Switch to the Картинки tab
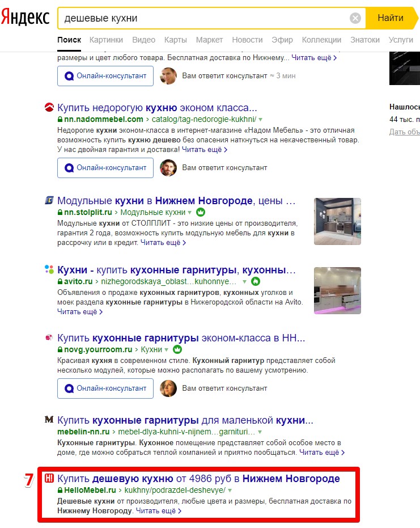This screenshot has height=528, width=420. click(106, 40)
